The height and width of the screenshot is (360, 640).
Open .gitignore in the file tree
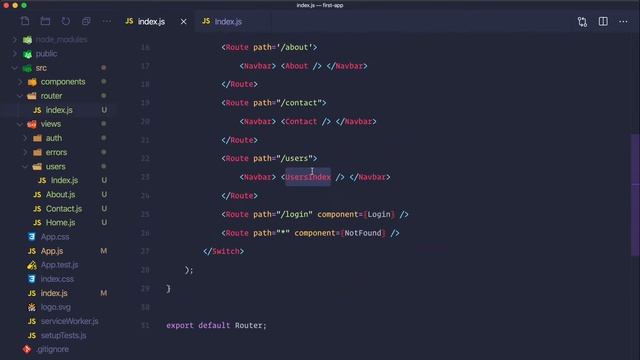tap(52, 349)
